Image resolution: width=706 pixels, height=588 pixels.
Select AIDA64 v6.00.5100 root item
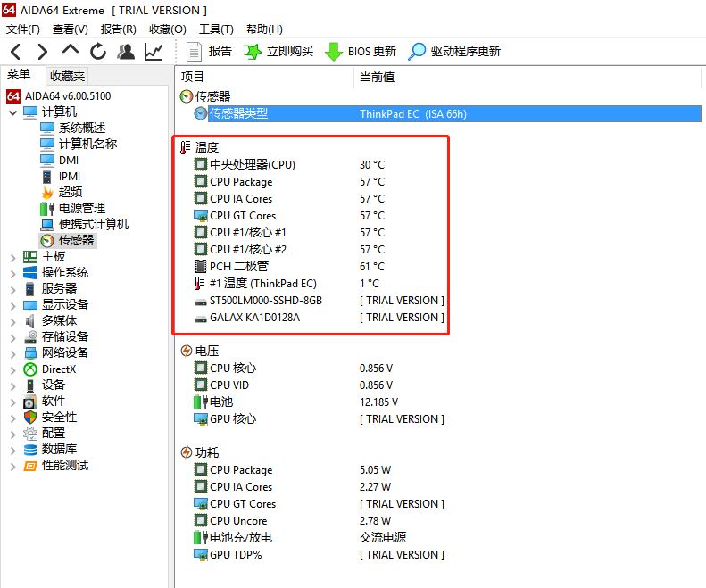(x=59, y=95)
